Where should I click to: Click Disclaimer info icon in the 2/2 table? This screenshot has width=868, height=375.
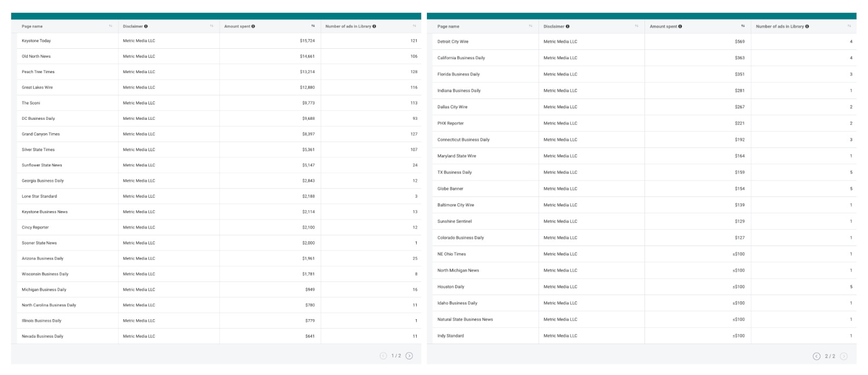pos(568,26)
